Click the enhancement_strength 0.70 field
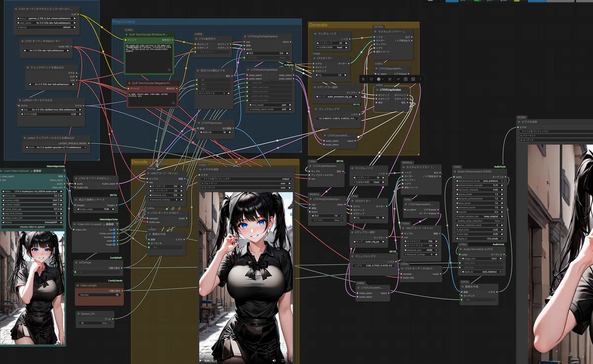Viewport: 593px width, 364px height. pos(479,185)
